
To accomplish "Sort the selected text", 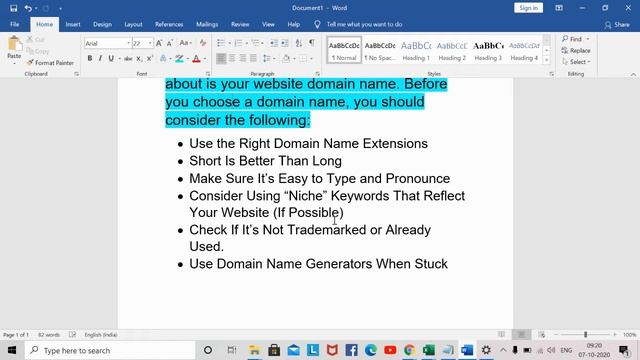I will click(299, 43).
